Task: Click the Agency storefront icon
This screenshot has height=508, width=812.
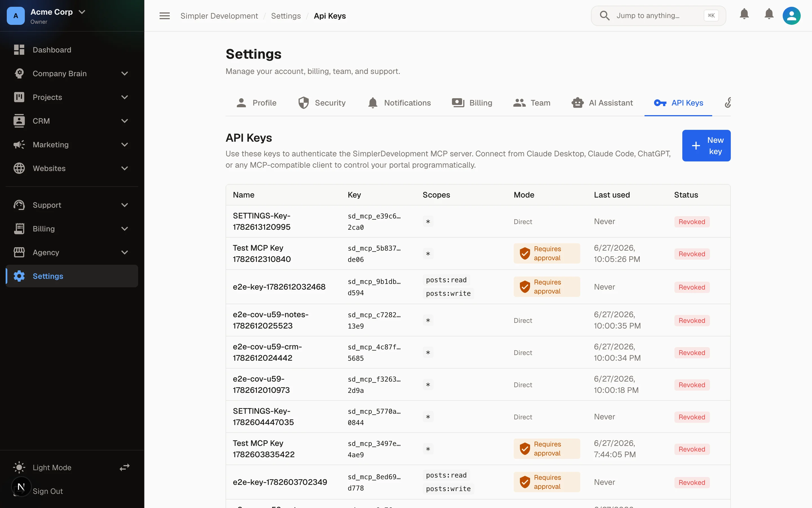Action: (19, 252)
